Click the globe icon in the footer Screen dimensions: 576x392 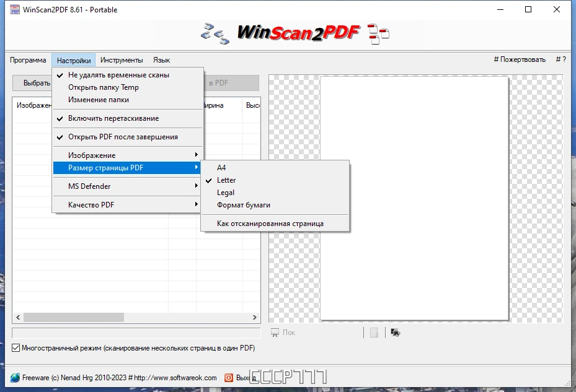click(x=15, y=378)
